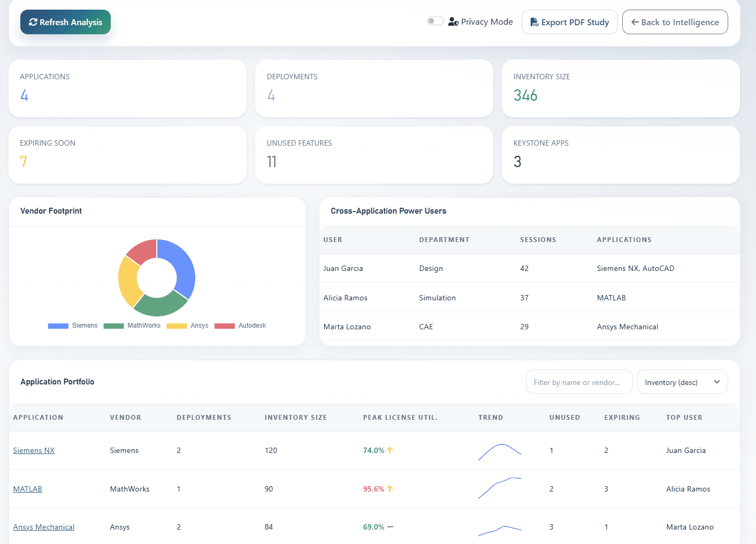Click the Applications card value 4
Viewport: 756px width, 544px height.
click(x=24, y=95)
